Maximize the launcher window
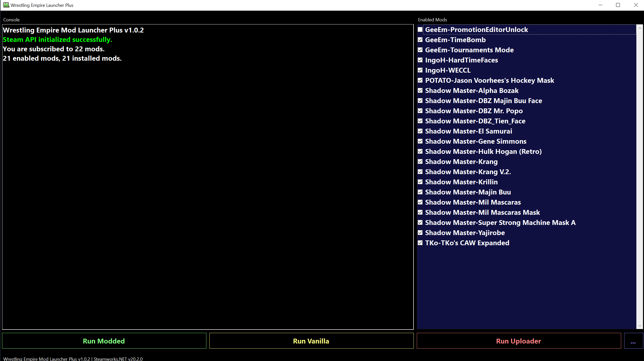 pyautogui.click(x=618, y=5)
